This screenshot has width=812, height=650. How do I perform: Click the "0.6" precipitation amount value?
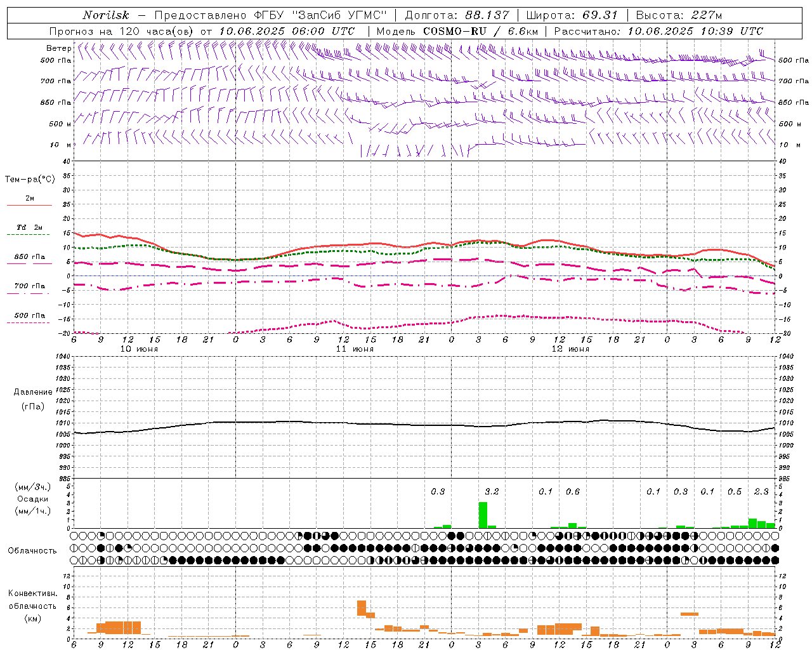tap(573, 491)
